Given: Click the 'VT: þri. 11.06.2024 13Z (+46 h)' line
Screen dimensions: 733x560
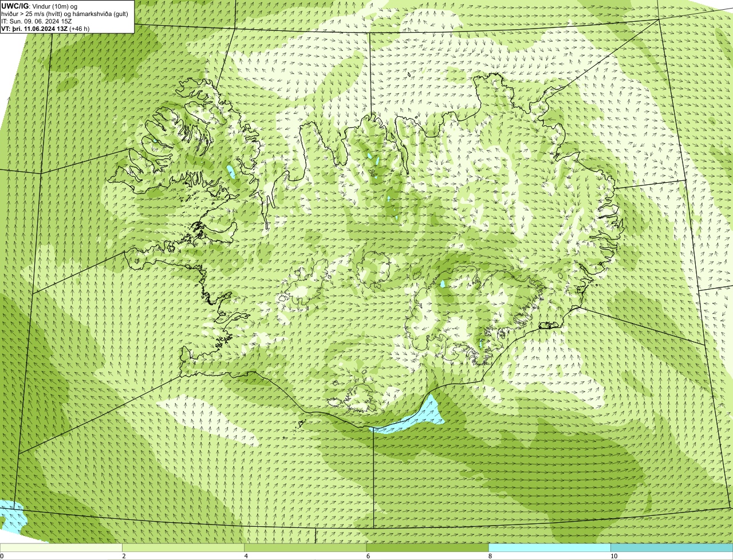Looking at the screenshot, I should coord(45,29).
